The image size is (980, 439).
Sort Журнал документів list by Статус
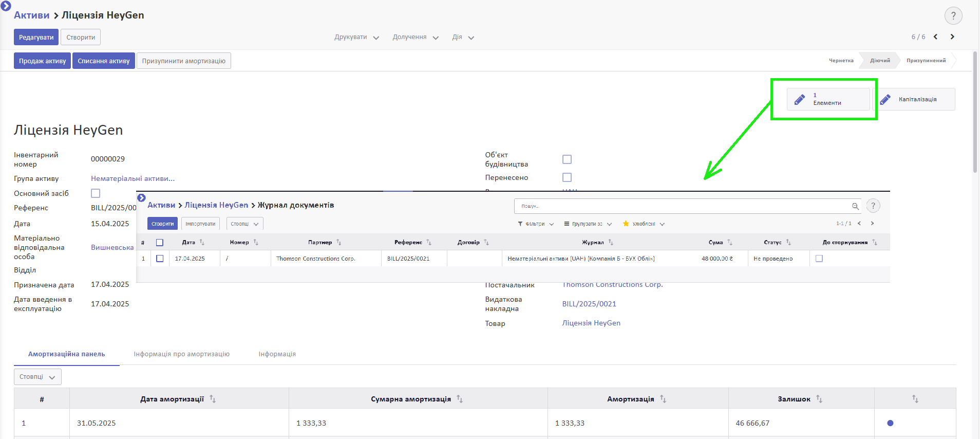click(788, 242)
